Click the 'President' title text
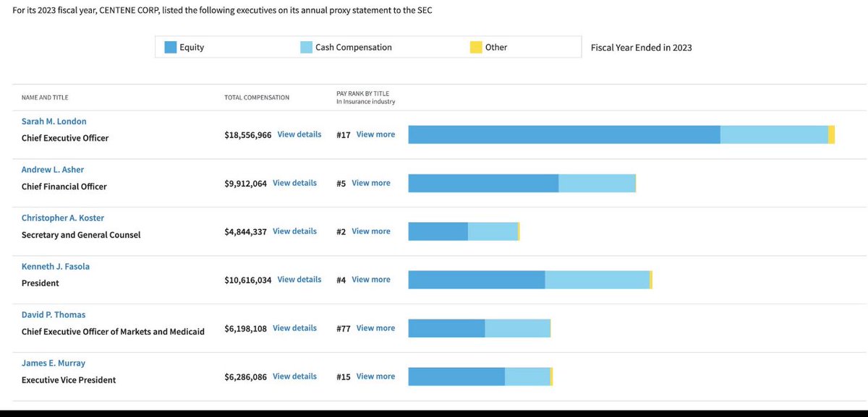Image resolution: width=868 pixels, height=417 pixels. tap(41, 283)
